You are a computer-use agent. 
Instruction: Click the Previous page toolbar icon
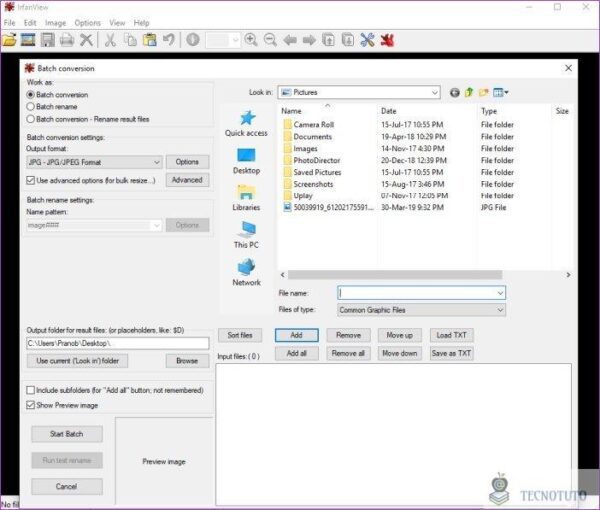point(328,40)
